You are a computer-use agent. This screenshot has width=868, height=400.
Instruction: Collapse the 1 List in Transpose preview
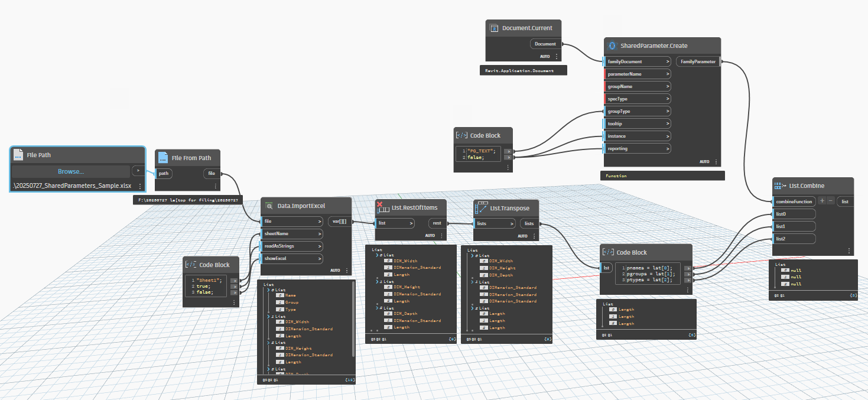coord(472,282)
